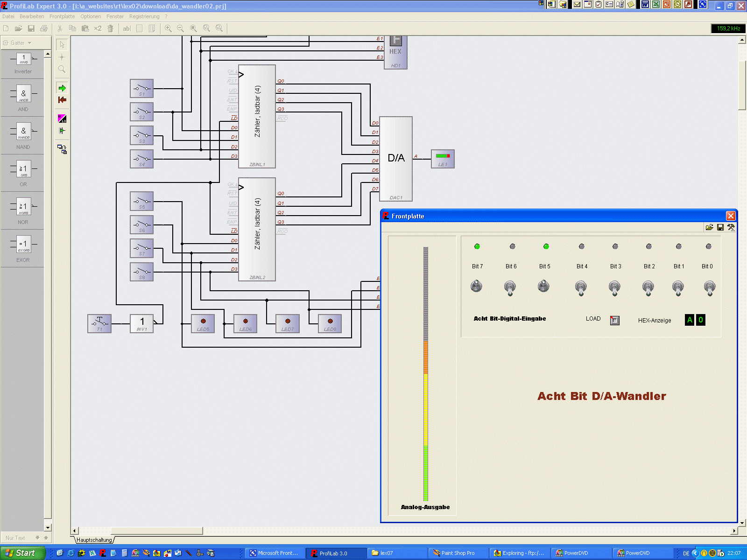This screenshot has width=747, height=560.
Task: Toggle the Bit 0 switch
Action: pos(709,288)
